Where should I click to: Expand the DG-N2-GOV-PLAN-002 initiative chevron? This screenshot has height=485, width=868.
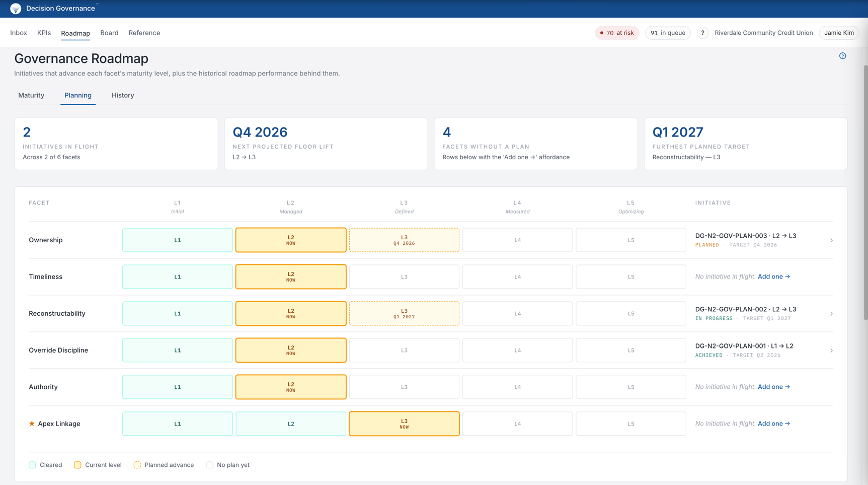(x=831, y=314)
